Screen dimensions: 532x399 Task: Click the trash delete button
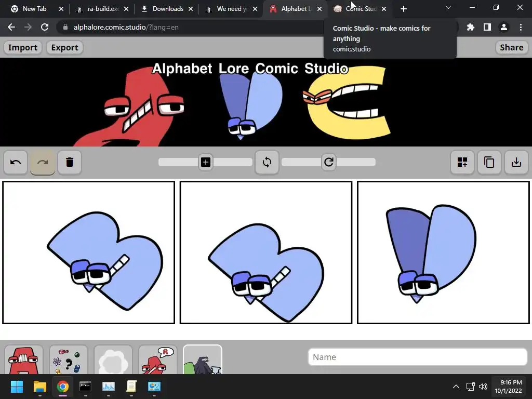pos(70,162)
